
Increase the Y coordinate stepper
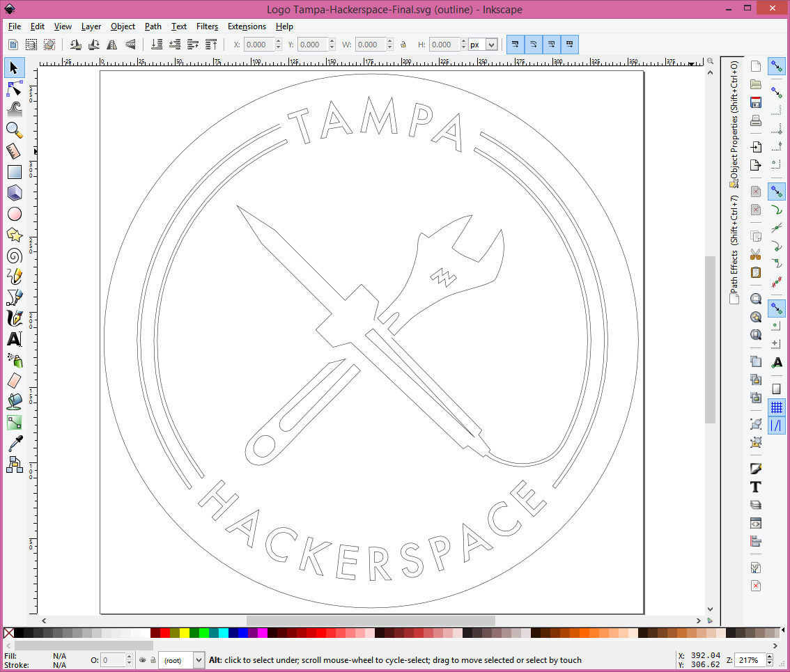tap(332, 41)
